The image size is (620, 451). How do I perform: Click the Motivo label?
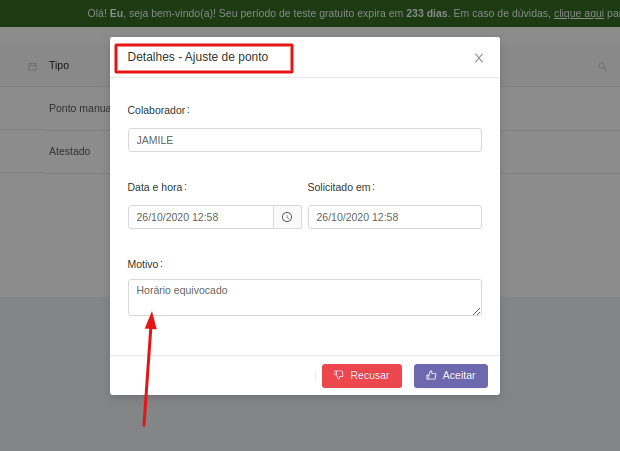(145, 264)
